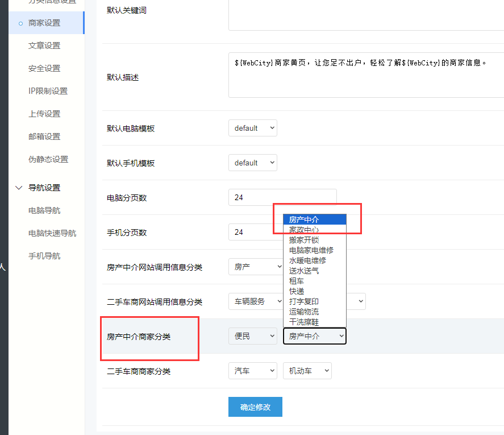Open the 汽车 category dropdown

pyautogui.click(x=252, y=371)
